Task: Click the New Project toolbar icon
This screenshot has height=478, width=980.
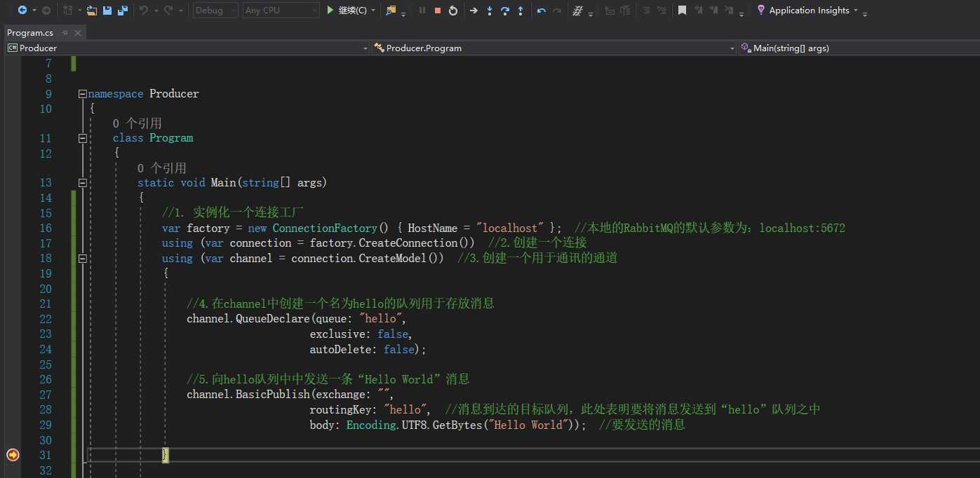Action: (x=68, y=10)
